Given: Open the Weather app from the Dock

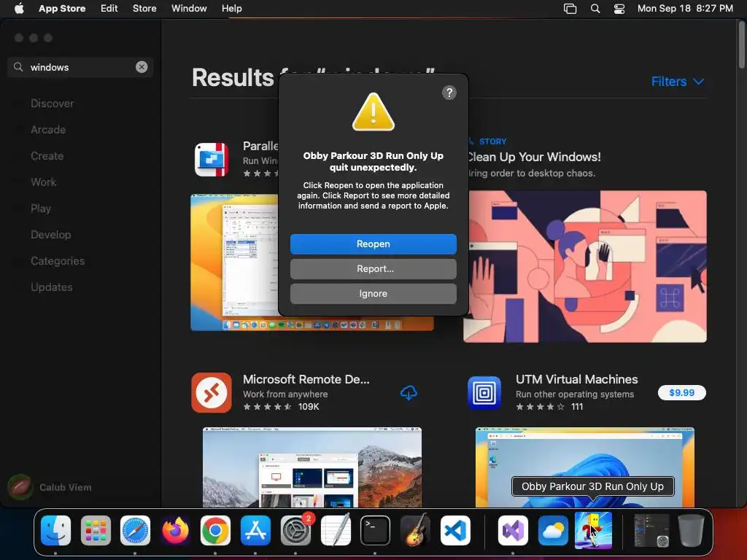Looking at the screenshot, I should point(553,531).
